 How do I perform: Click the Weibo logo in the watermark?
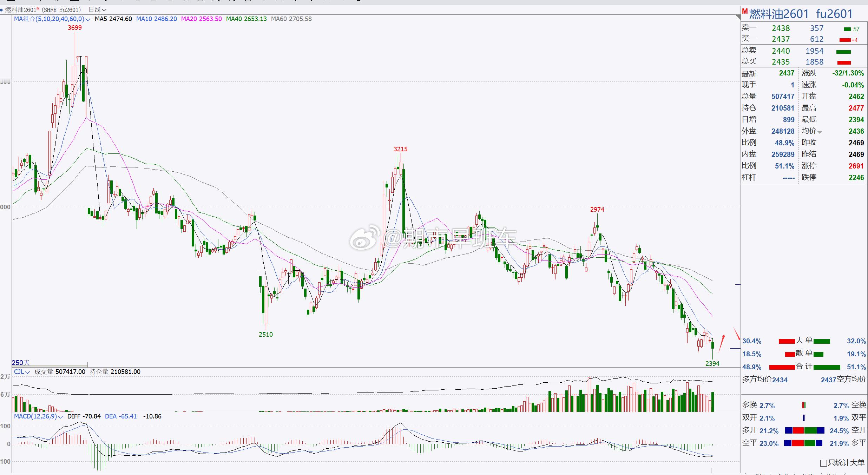click(x=363, y=239)
